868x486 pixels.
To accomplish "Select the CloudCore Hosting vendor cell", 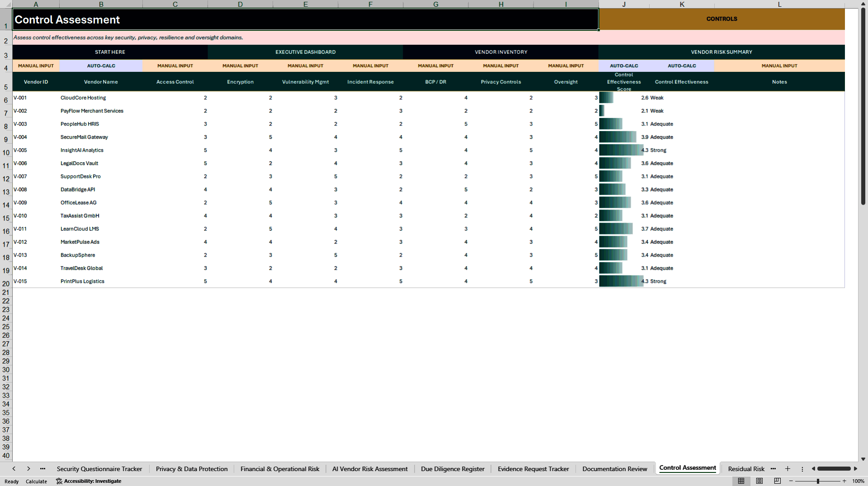I will tap(101, 98).
